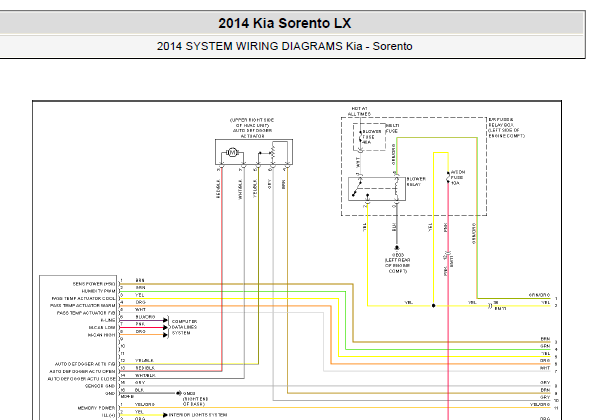The height and width of the screenshot is (420, 590).
Task: Click the "MEMORY POWER" pin label
Action: coord(96,408)
